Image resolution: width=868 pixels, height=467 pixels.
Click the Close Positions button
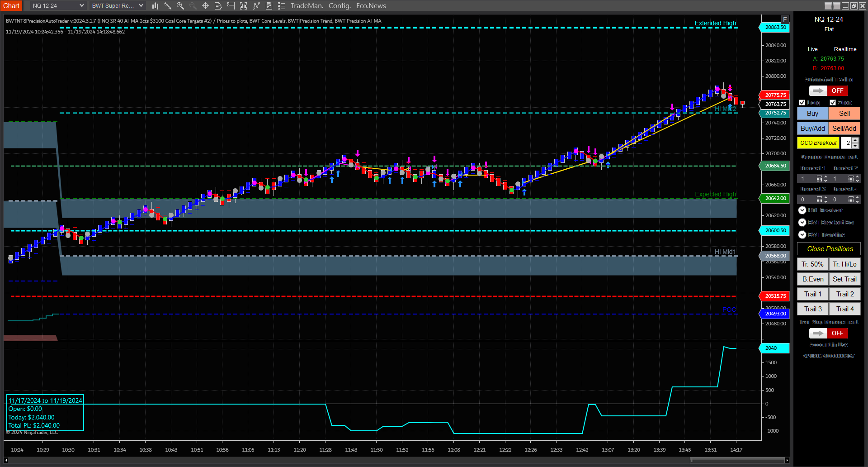tap(829, 249)
